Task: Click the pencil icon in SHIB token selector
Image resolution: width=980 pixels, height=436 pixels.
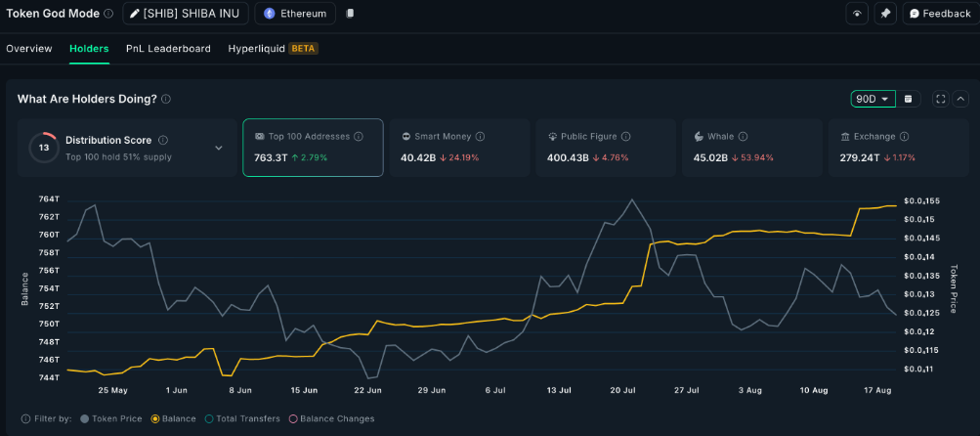Action: [135, 13]
